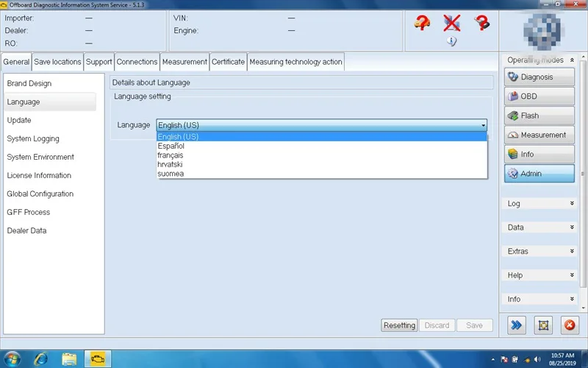Select Update in the settings list
Viewport: 588px width, 368px height.
pos(50,120)
